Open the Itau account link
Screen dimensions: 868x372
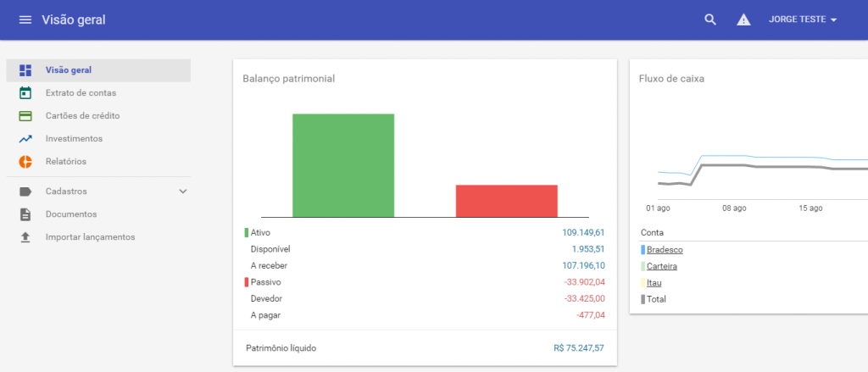tap(654, 283)
